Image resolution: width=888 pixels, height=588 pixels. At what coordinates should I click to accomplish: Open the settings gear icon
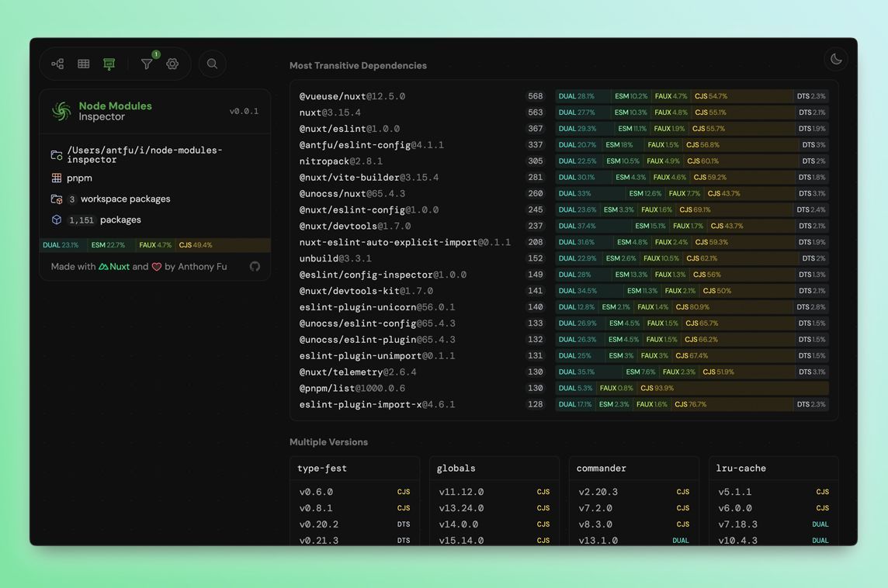coord(172,64)
